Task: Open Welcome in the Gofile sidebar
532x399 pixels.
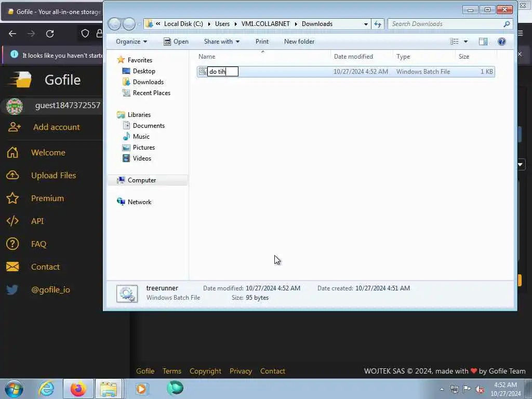Action: [36, 152]
